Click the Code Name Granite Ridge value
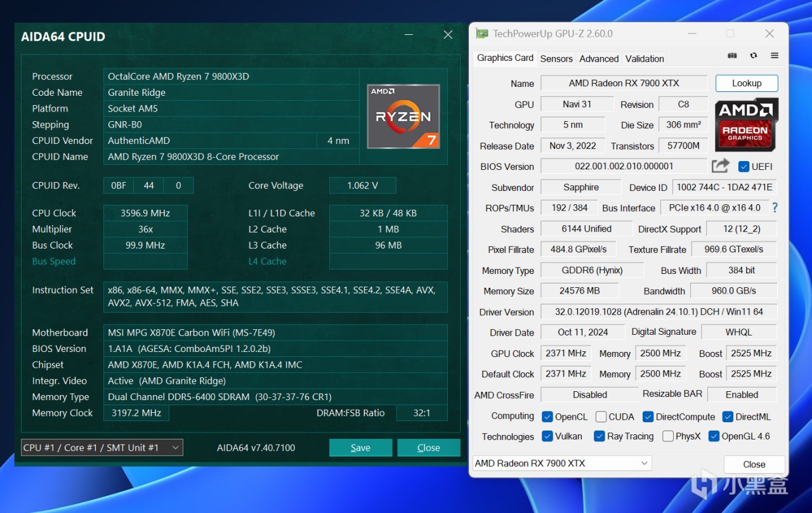Viewport: 812px width, 513px height. click(x=232, y=93)
